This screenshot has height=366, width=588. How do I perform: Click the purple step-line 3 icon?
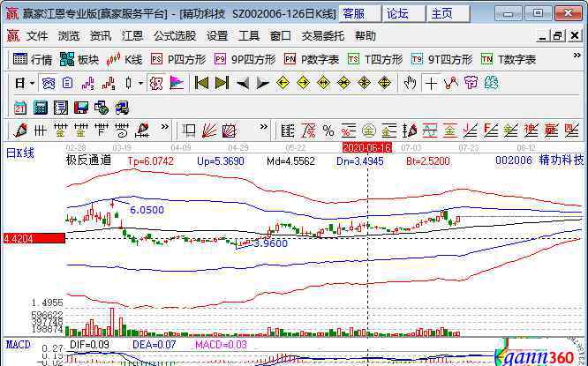click(88, 83)
